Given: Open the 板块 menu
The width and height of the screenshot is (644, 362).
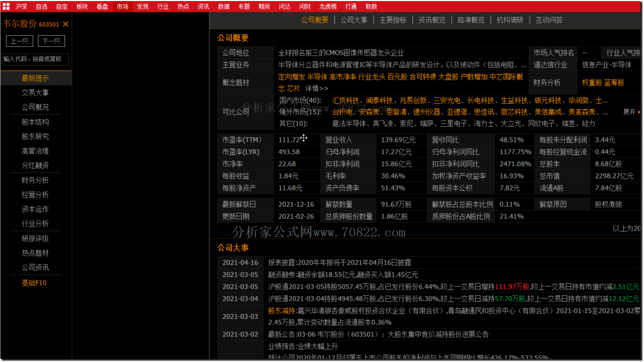Looking at the screenshot, I should click(82, 6).
